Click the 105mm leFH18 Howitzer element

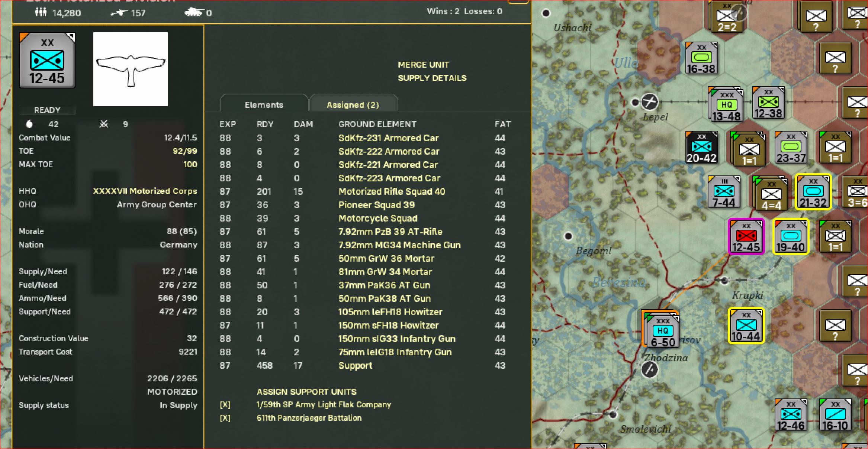(x=390, y=312)
